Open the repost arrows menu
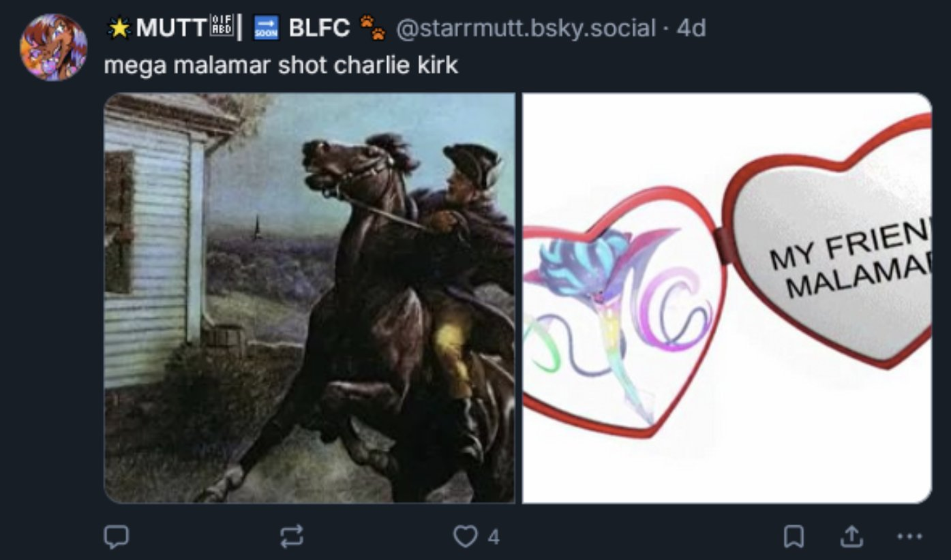This screenshot has width=951, height=560. (292, 538)
